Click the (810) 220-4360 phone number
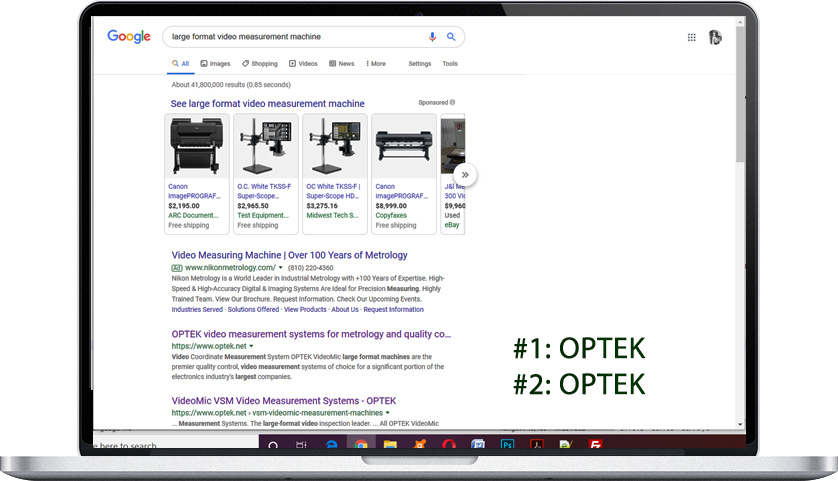The height and width of the screenshot is (481, 838). click(x=311, y=268)
